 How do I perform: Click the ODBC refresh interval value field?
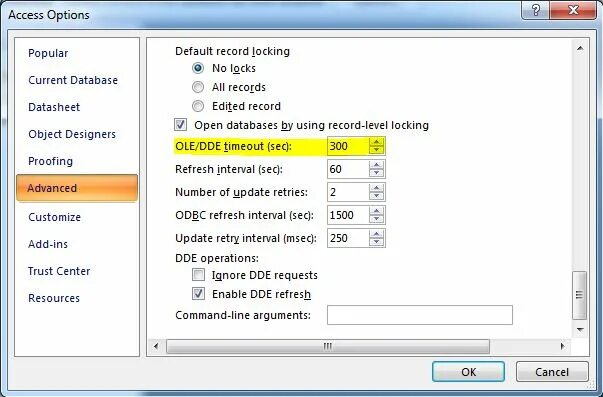click(x=348, y=215)
